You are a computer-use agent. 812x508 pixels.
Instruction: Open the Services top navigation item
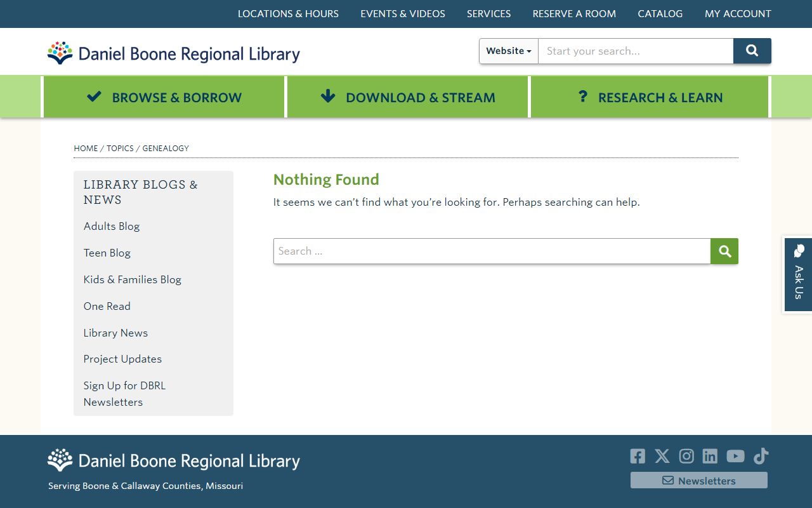point(488,13)
